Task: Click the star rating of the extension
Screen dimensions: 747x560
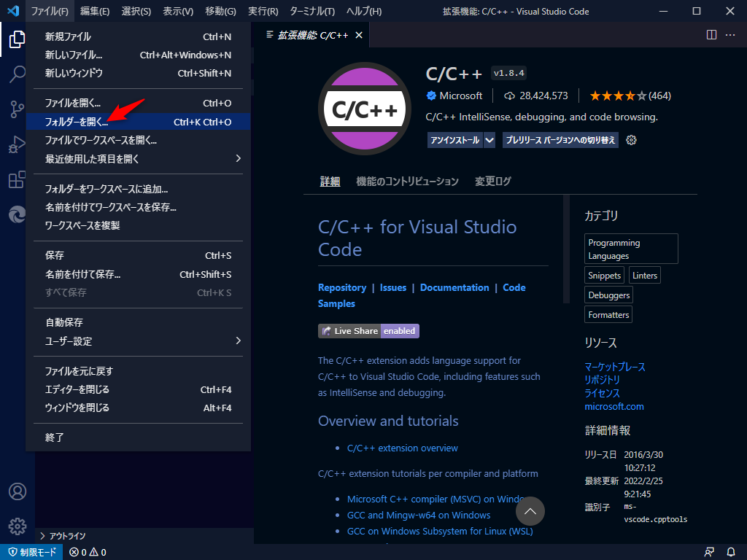Action: (x=618, y=96)
